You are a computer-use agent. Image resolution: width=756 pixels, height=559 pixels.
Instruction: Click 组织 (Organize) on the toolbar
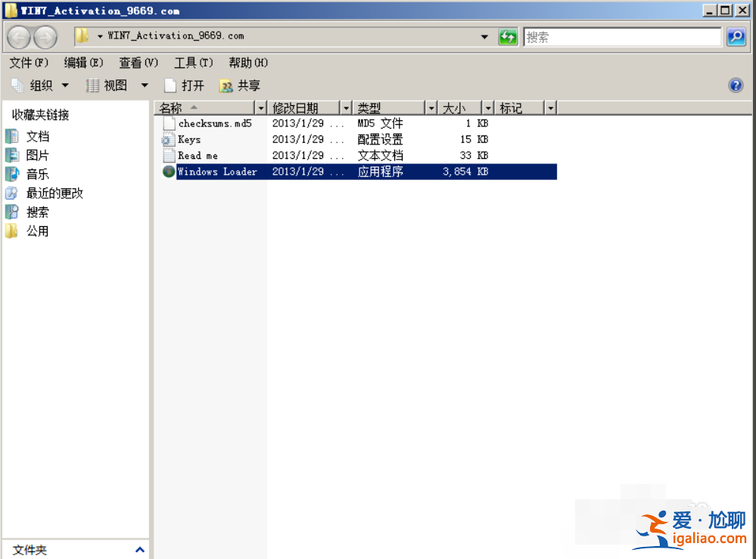pos(39,85)
